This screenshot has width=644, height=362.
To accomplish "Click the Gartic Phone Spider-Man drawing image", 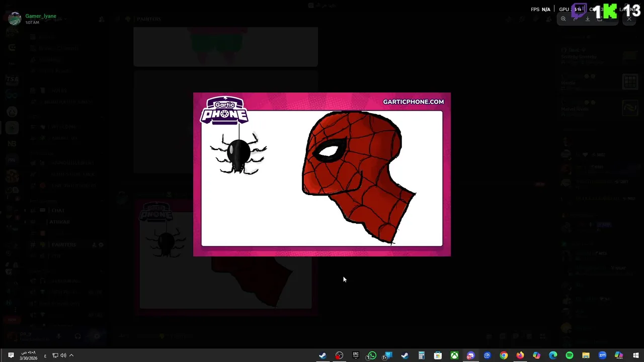I will [322, 174].
